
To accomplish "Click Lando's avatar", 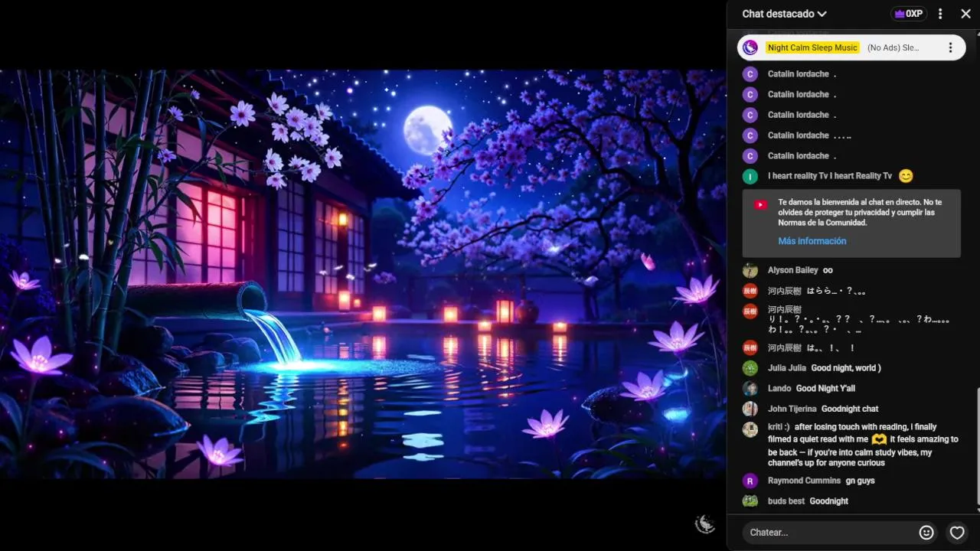I will tap(750, 389).
